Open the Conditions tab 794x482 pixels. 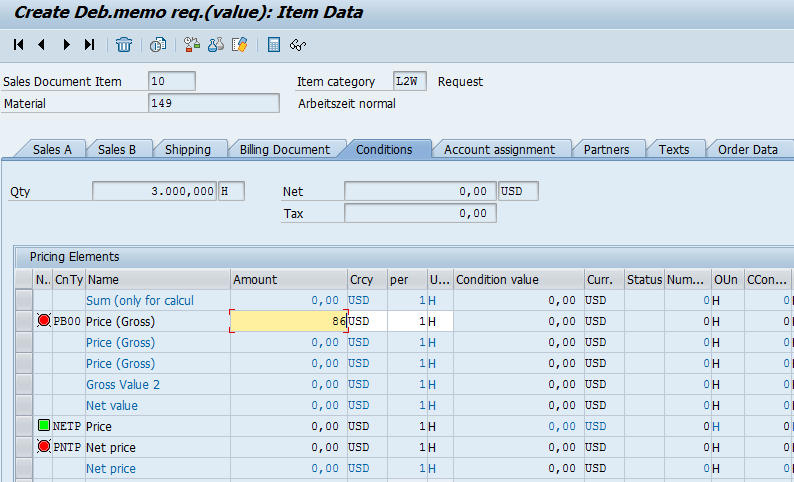tap(384, 149)
